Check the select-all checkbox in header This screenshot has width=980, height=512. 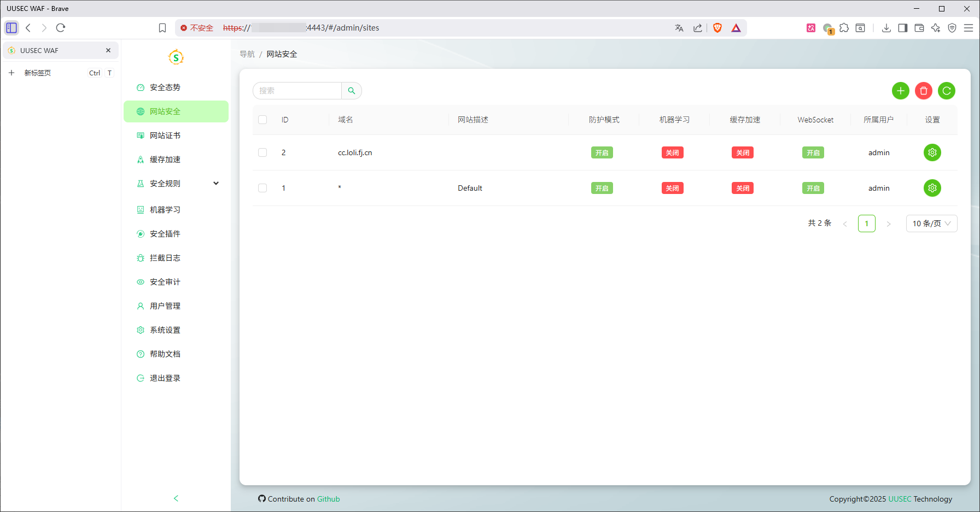click(262, 120)
